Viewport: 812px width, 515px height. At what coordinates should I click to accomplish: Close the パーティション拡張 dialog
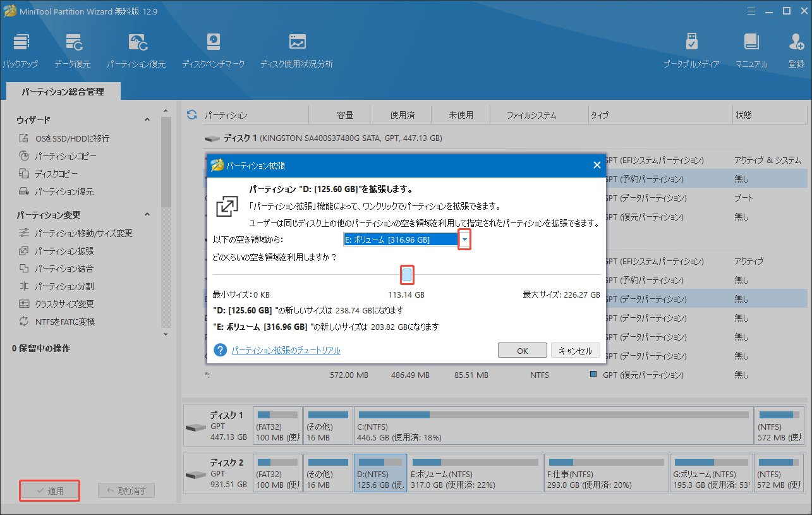pyautogui.click(x=597, y=165)
